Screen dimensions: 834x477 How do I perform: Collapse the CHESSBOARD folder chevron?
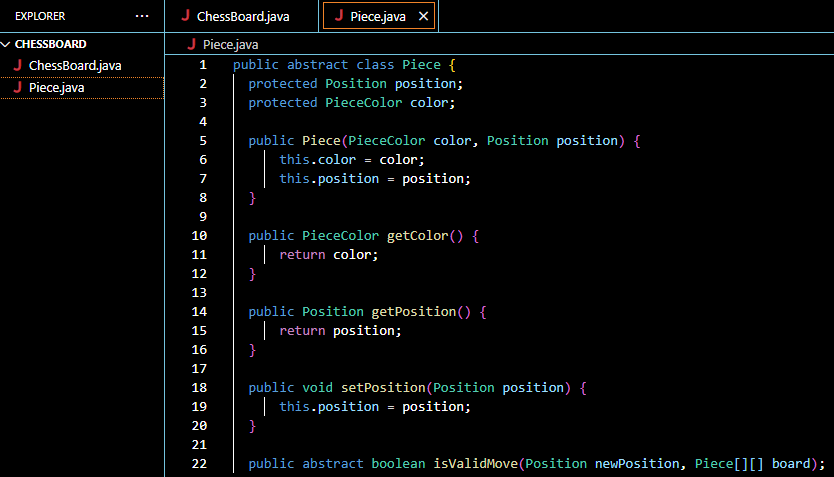[7, 44]
